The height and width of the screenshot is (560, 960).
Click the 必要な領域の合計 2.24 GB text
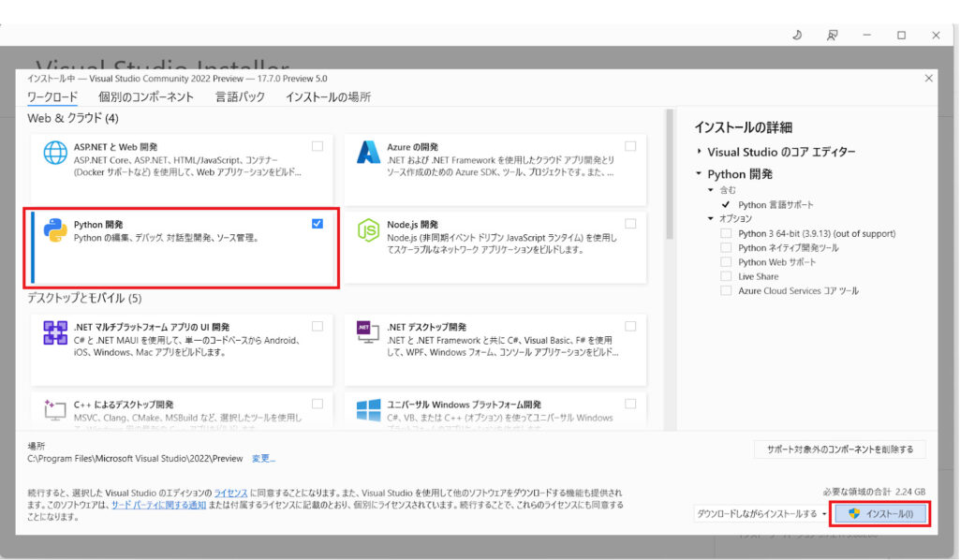coord(874,492)
